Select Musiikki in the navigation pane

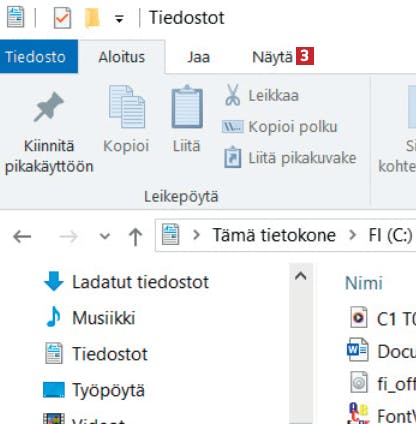[90, 317]
